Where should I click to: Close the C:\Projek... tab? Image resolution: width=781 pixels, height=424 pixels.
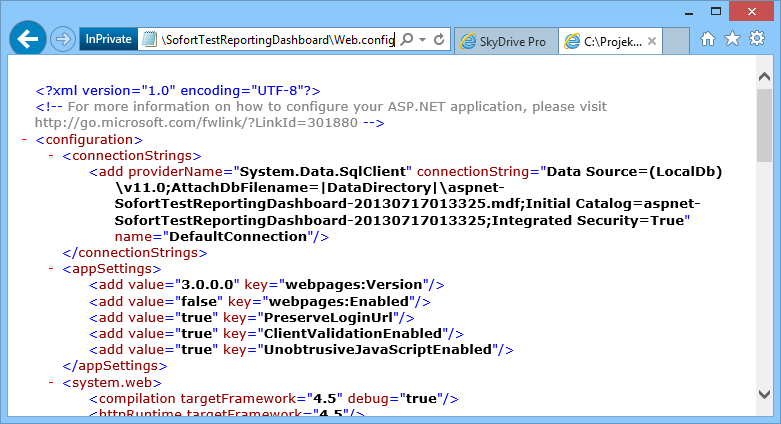[651, 42]
